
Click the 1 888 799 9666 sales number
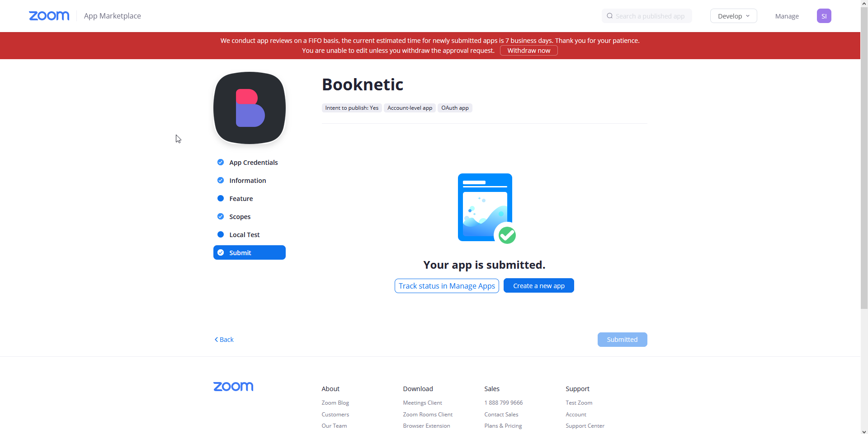(x=503, y=403)
